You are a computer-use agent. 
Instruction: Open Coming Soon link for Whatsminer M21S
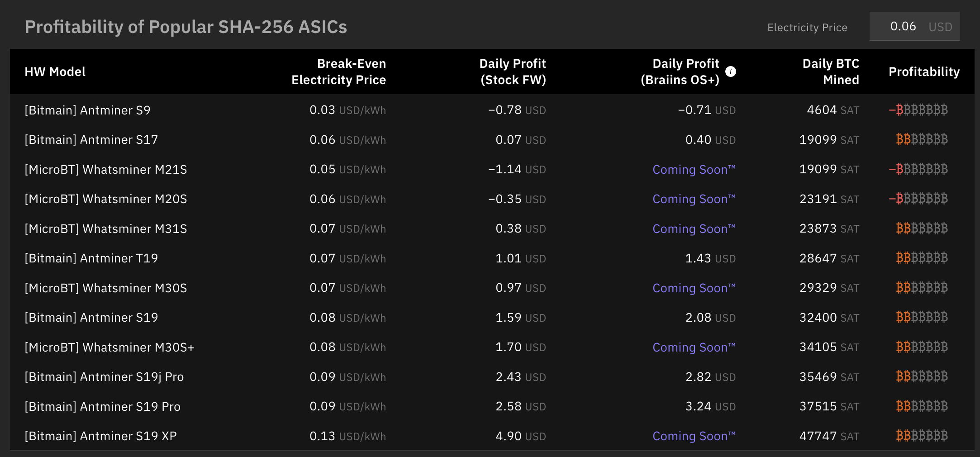(694, 170)
